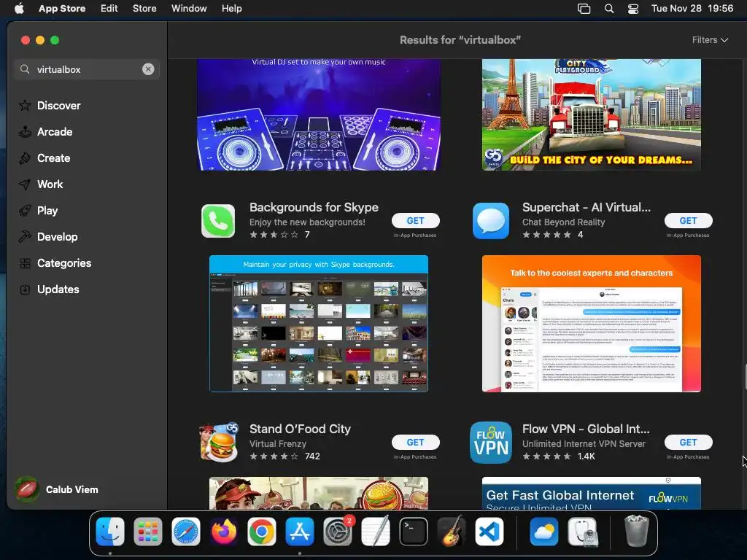Click the results scrollbar thumb
Screen dimensions: 747x560
(x=745, y=377)
